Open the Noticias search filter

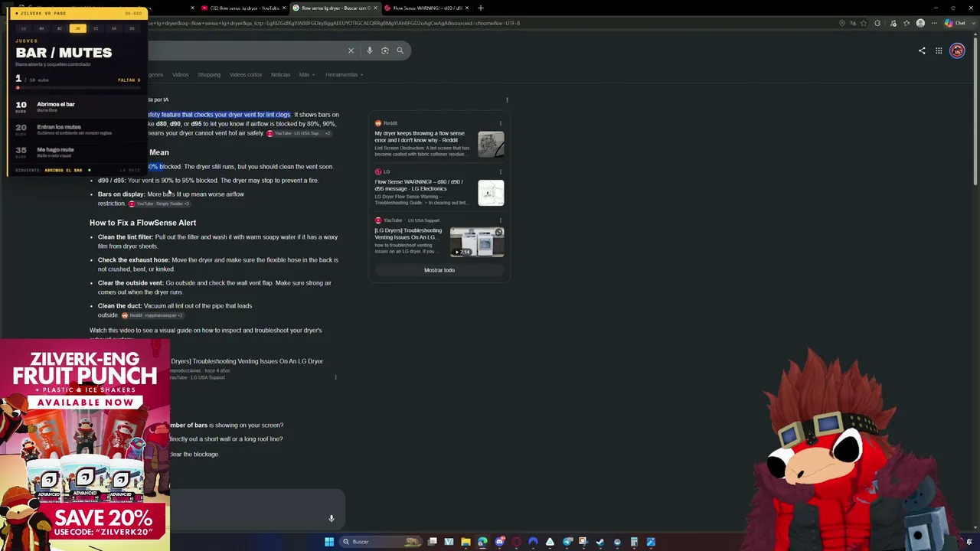coord(280,75)
